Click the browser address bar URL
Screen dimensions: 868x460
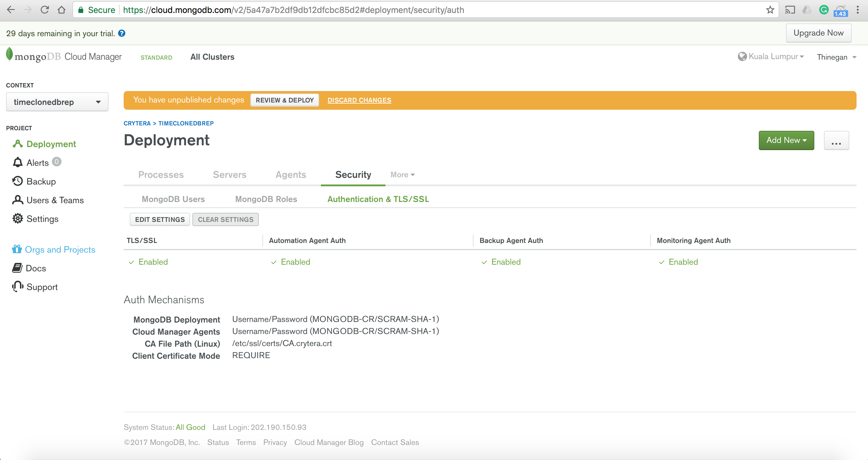coord(293,10)
